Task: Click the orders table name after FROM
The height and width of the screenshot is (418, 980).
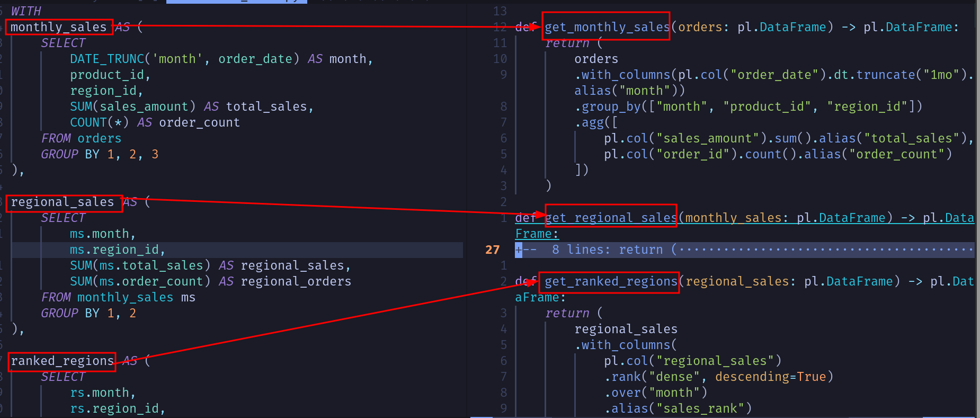Action: [99, 138]
